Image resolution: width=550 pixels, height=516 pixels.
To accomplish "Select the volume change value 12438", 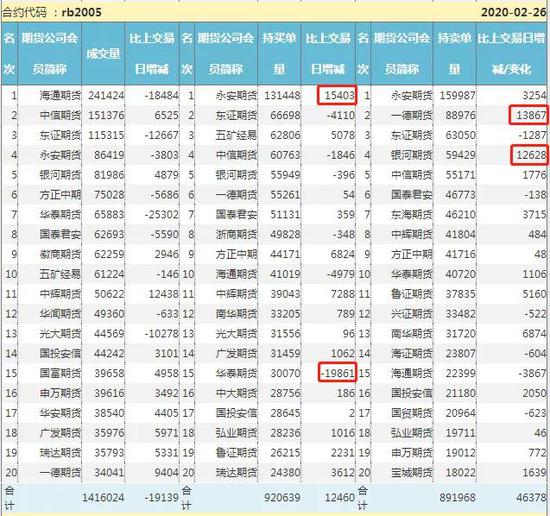I will click(x=163, y=294).
